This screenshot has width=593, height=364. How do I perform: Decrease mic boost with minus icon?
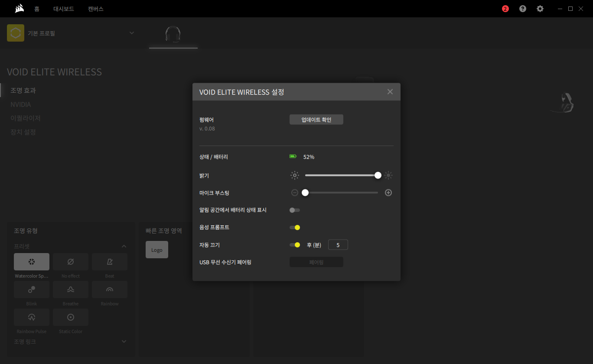295,193
